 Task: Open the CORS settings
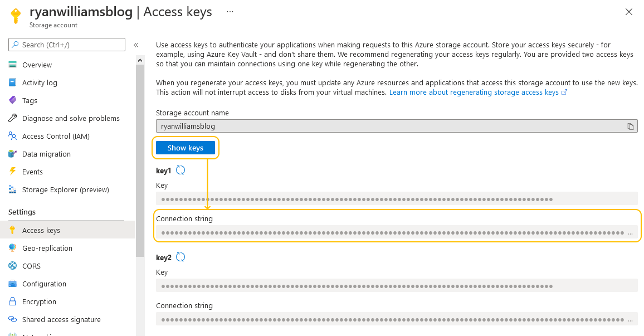click(32, 266)
